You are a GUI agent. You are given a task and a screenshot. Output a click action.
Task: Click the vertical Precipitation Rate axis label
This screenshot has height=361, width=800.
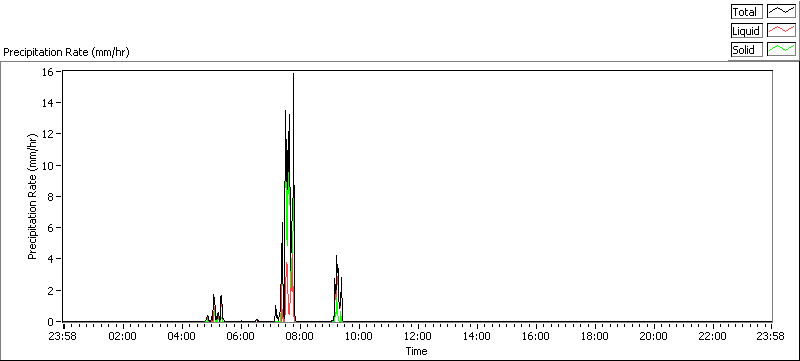coord(33,196)
